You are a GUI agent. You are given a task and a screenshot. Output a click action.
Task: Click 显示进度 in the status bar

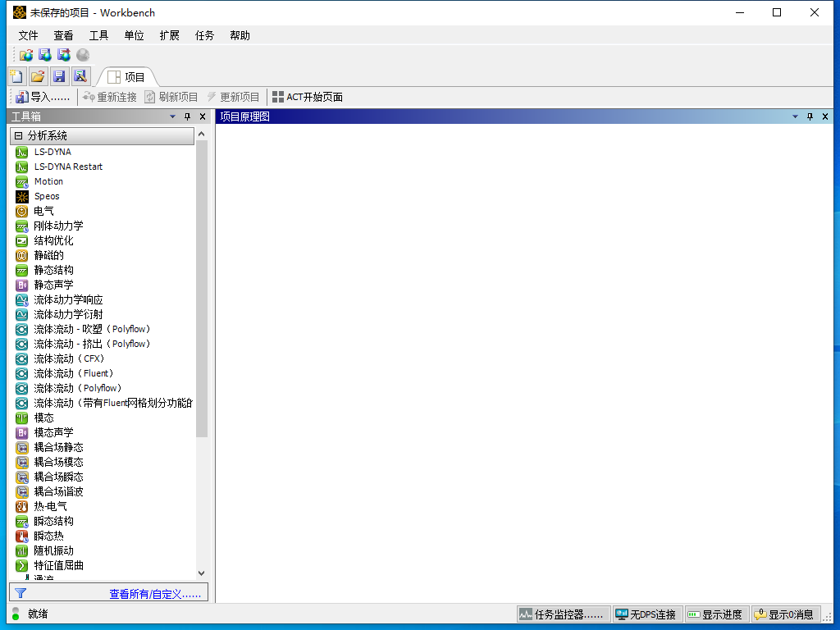pos(716,614)
